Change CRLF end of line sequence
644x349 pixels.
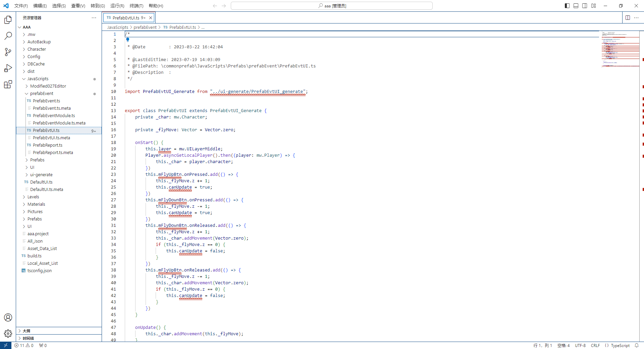595,345
